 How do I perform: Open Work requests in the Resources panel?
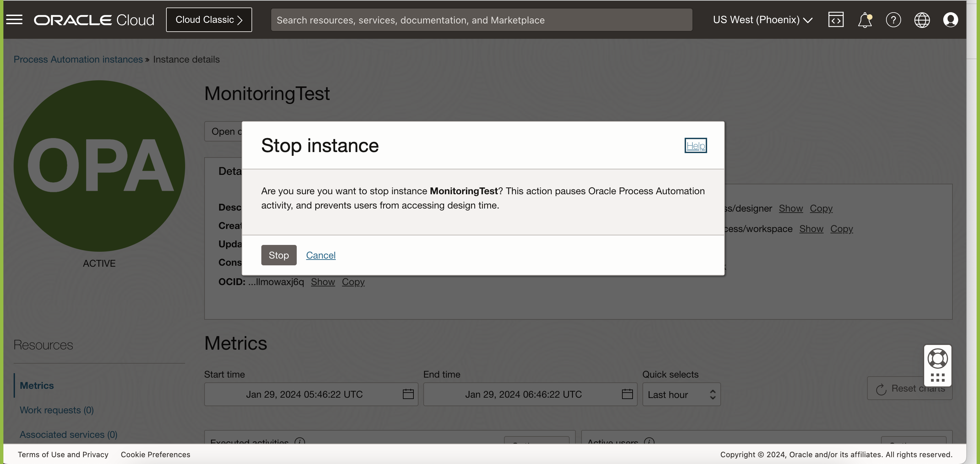point(56,410)
